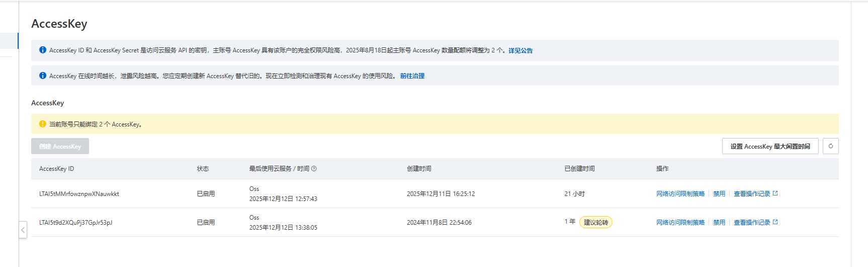Follow the 前往治理 link

(412, 76)
